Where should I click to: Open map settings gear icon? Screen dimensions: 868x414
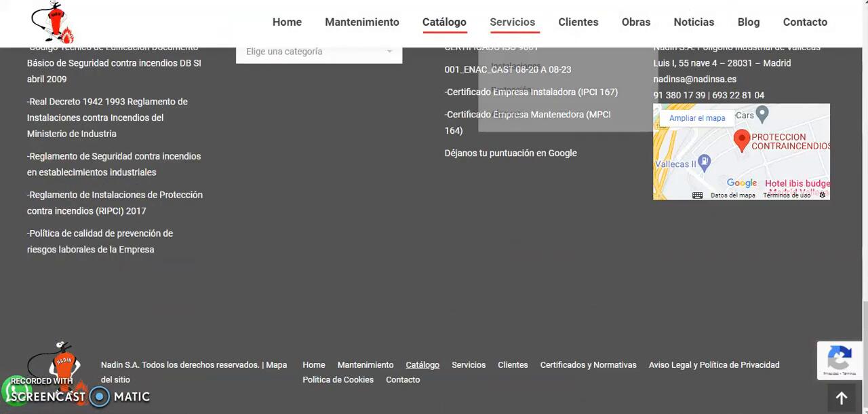click(822, 195)
